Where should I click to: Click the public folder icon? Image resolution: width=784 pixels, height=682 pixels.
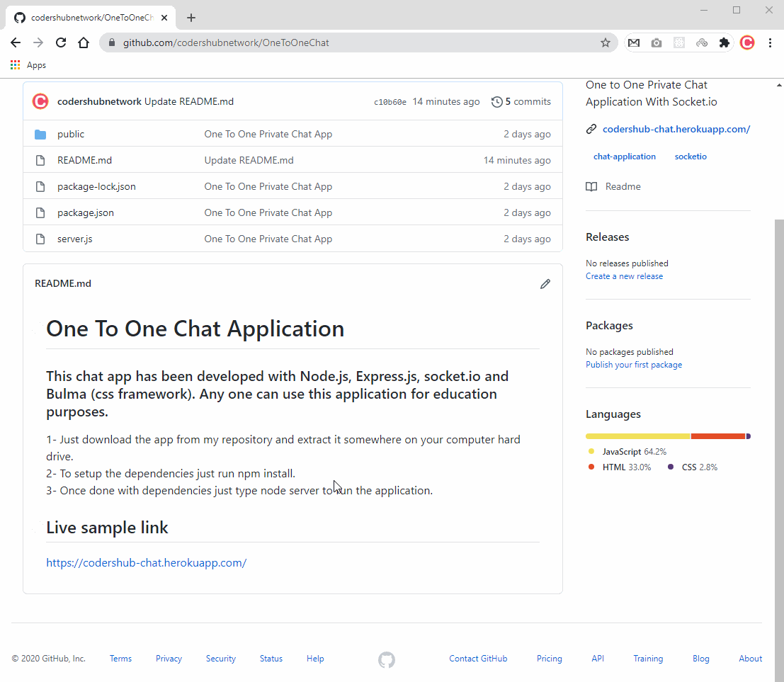coord(40,134)
